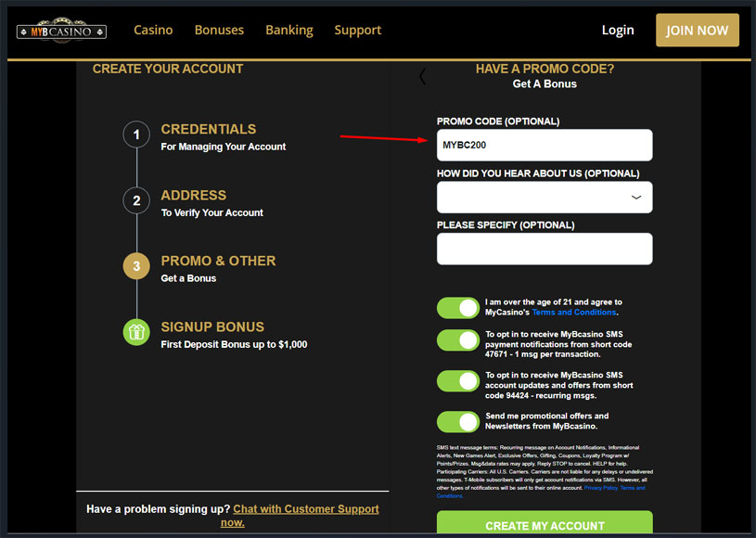
Task: Open the Casino menu
Action: pyautogui.click(x=153, y=30)
